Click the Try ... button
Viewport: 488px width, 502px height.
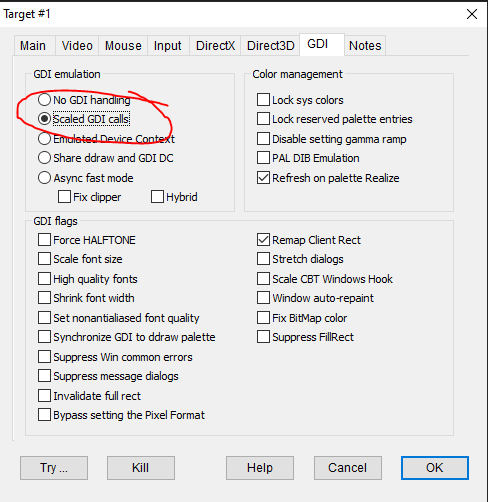tap(54, 468)
